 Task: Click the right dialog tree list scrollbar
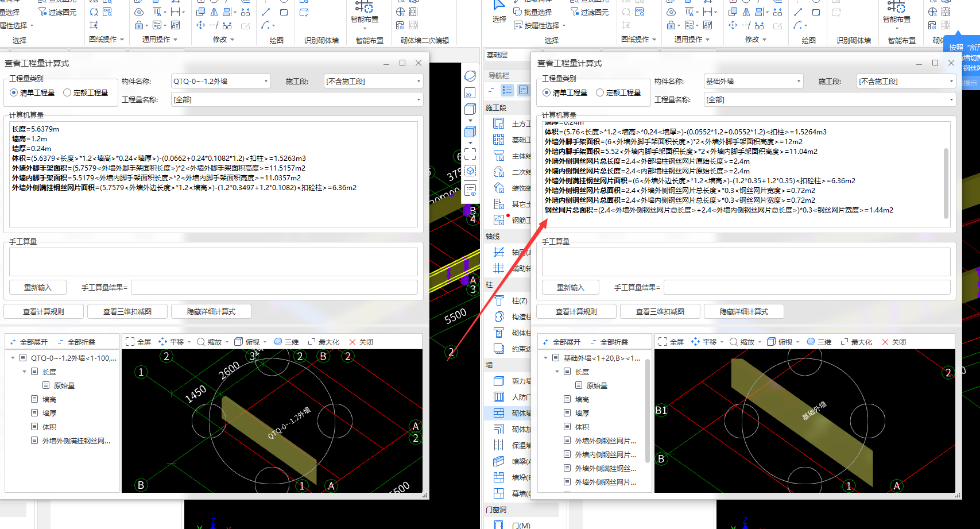(648, 411)
